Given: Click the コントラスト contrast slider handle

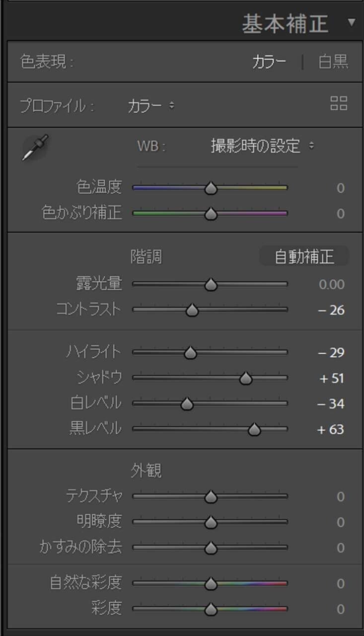Looking at the screenshot, I should point(192,310).
